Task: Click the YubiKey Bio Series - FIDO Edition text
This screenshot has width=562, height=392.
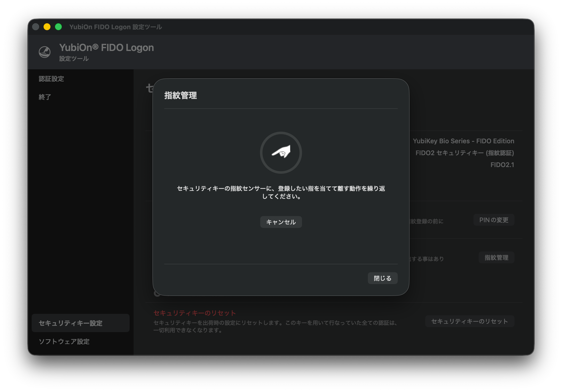Action: pyautogui.click(x=463, y=141)
